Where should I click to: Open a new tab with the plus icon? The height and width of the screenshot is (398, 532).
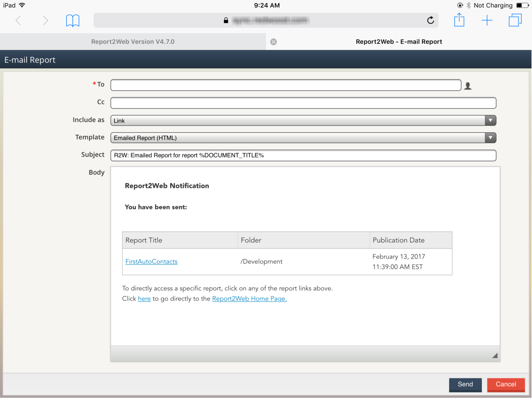[487, 20]
